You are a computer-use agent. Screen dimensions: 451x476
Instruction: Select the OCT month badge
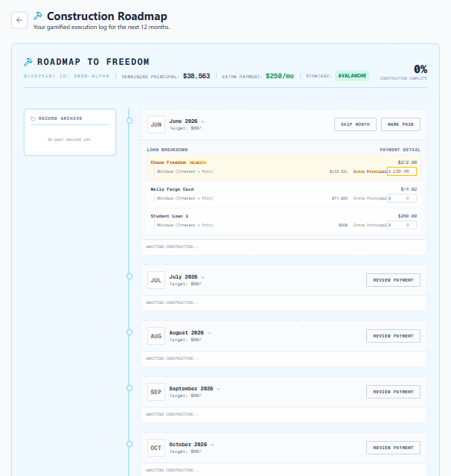click(x=156, y=448)
